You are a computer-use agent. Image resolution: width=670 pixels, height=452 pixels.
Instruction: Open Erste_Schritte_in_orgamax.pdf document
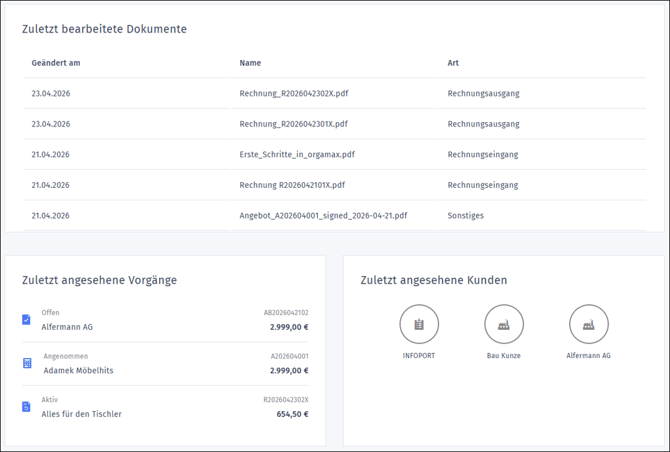297,155
